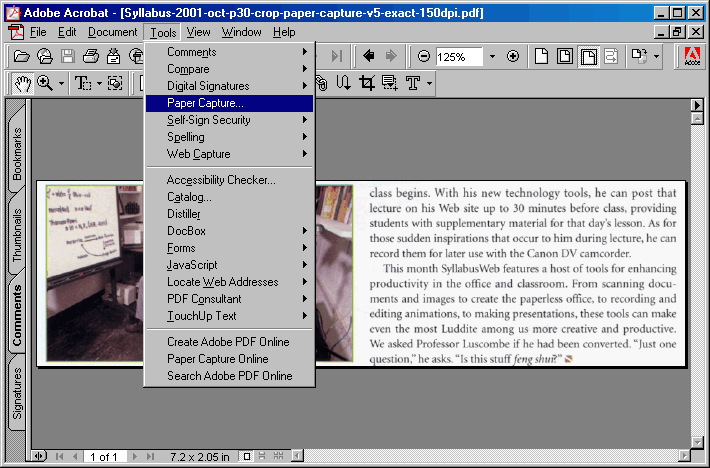Open the Digital Signatures submenu
Screen dimensions: 710x468
click(x=229, y=86)
